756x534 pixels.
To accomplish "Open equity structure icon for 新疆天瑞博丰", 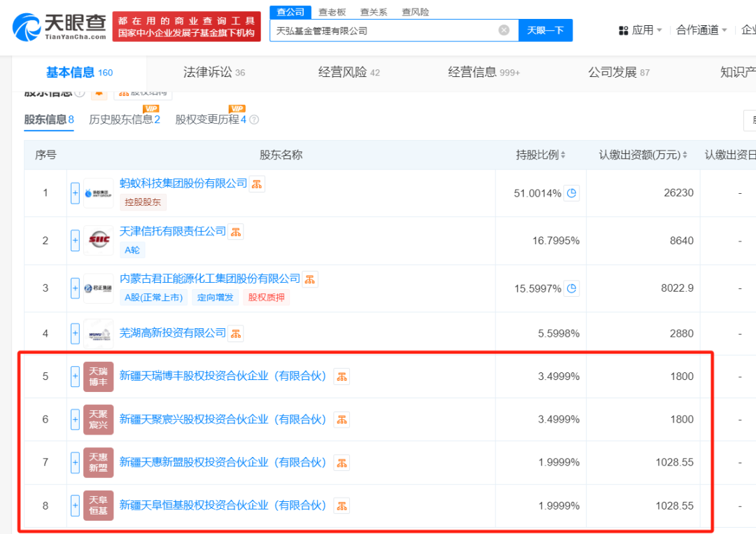I will pos(342,377).
